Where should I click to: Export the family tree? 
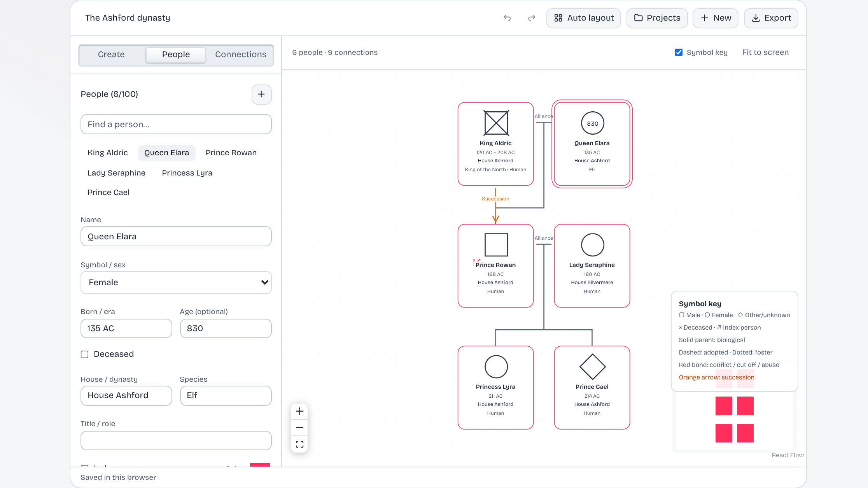coord(771,18)
